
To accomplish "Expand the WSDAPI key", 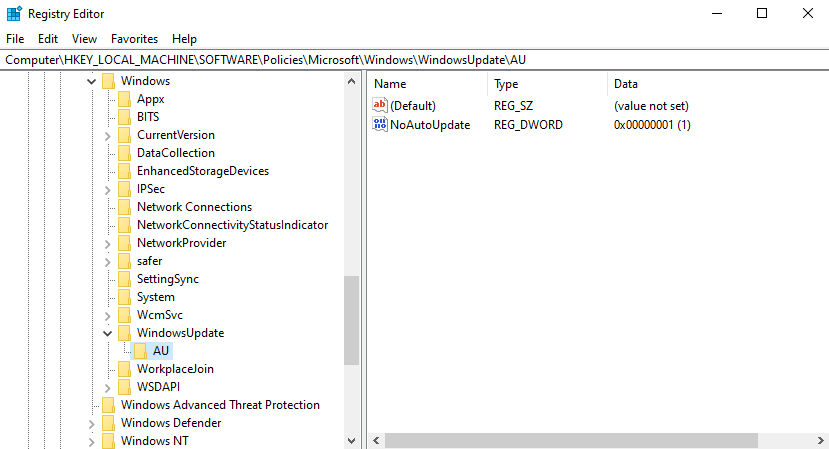I will (x=107, y=388).
